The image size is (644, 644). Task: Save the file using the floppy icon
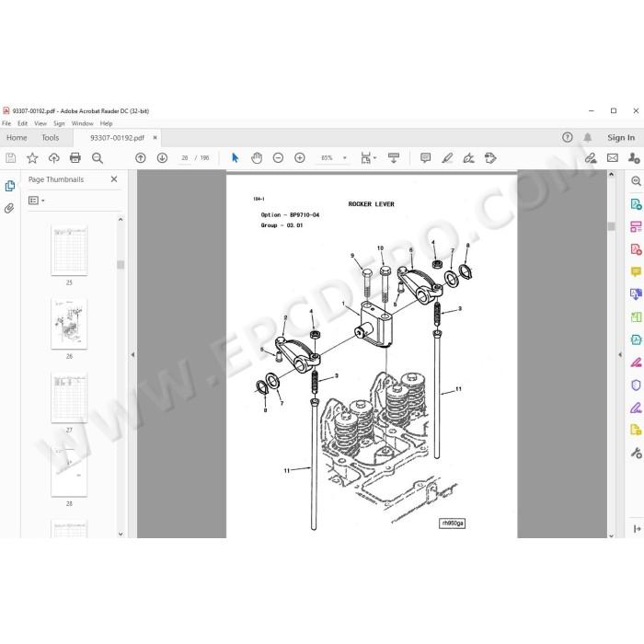click(11, 157)
